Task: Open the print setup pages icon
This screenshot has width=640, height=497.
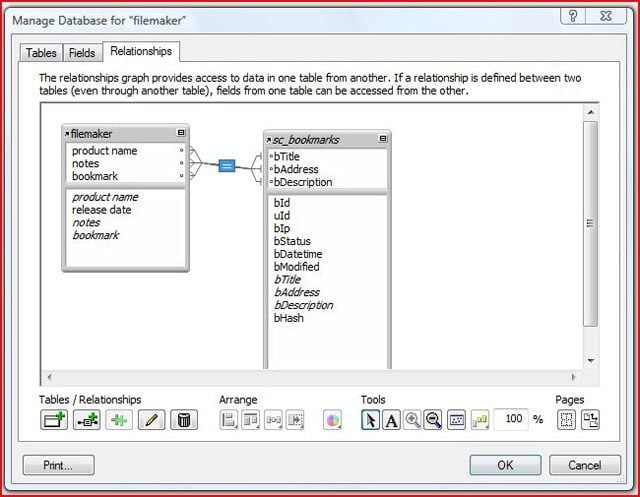Action: 590,420
